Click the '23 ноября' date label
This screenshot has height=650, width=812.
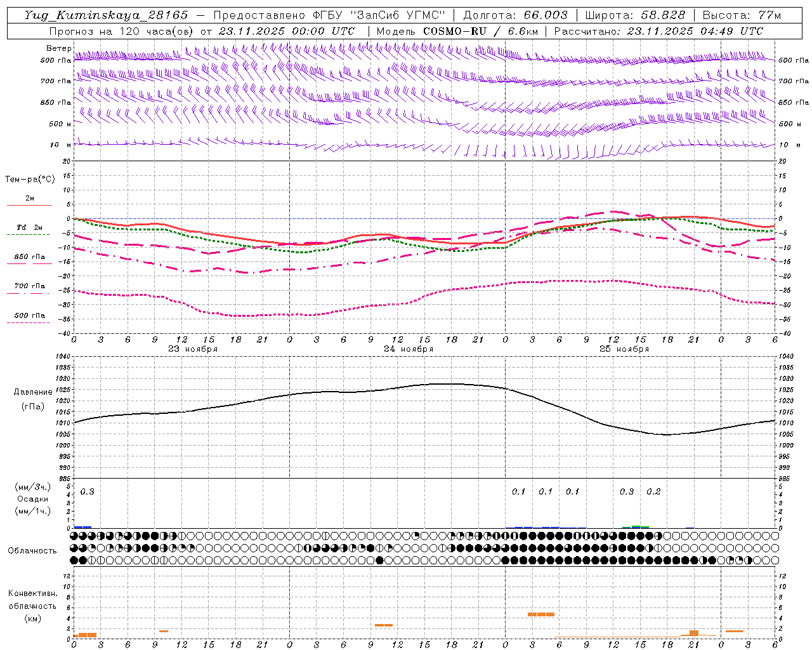(193, 349)
